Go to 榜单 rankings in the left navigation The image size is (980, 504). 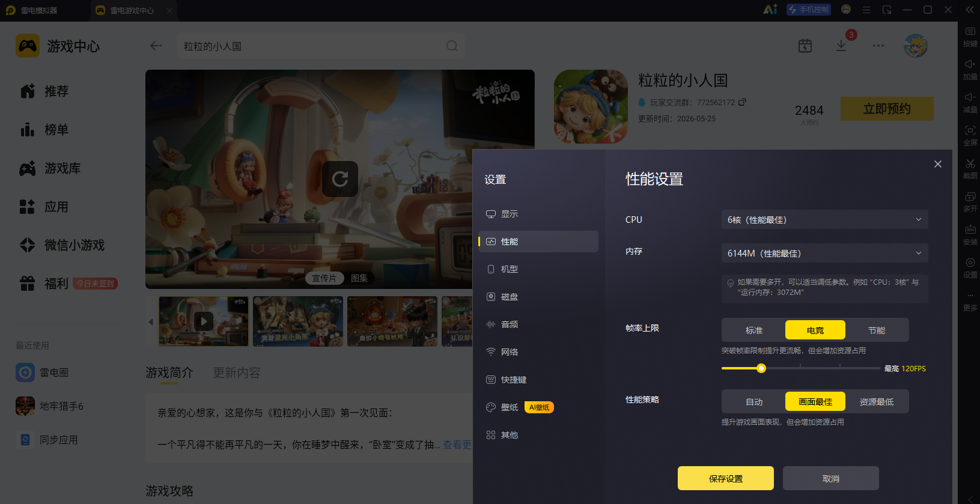[44, 130]
